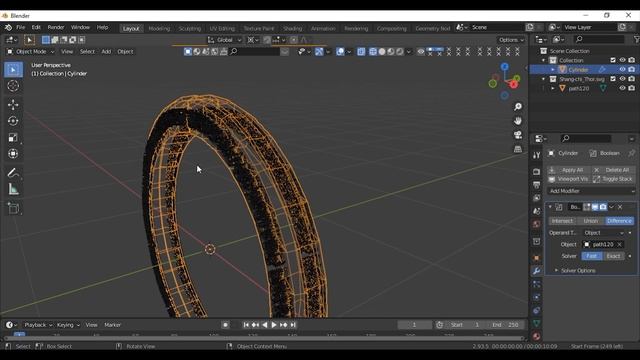Toggle the camera view icon
The height and width of the screenshot is (360, 640).
518,135
